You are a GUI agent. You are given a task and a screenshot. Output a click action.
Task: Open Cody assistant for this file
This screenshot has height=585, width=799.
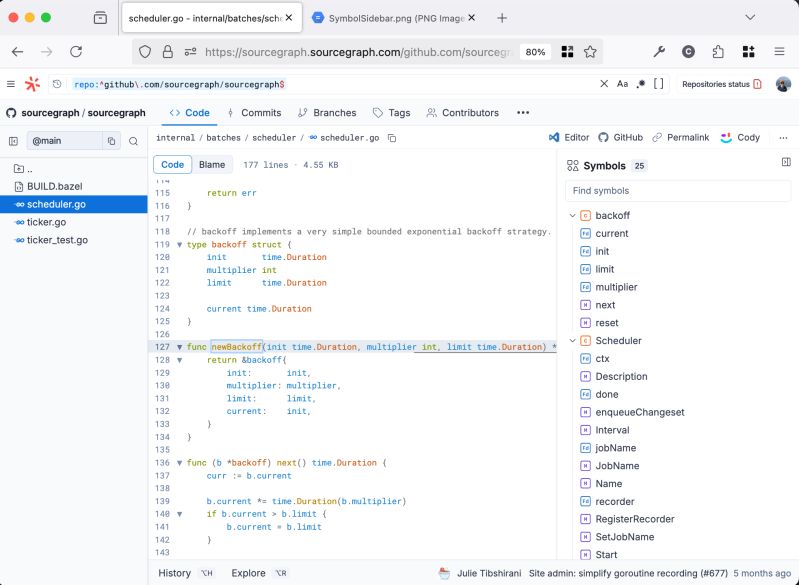pyautogui.click(x=740, y=138)
